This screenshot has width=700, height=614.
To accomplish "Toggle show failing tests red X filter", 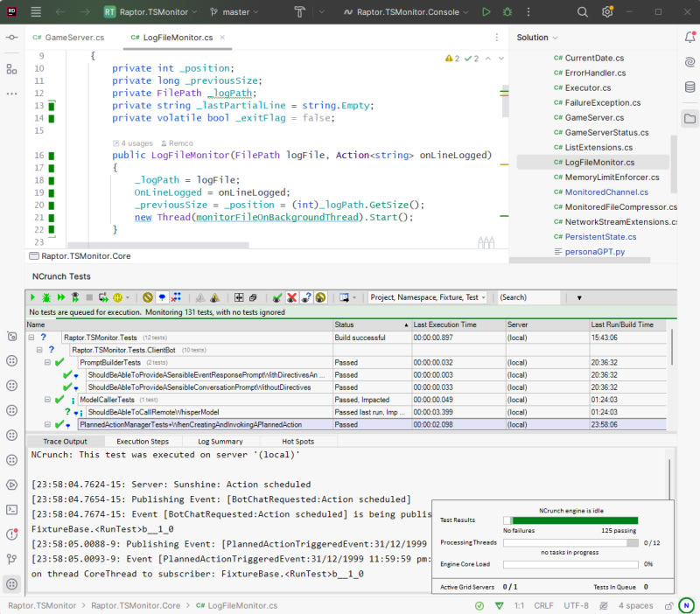I will 292,297.
